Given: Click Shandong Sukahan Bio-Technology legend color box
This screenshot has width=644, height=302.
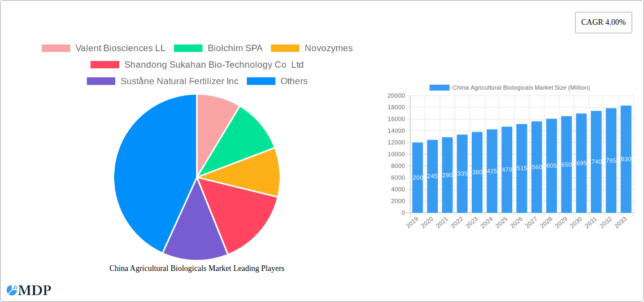Looking at the screenshot, I should [x=105, y=65].
